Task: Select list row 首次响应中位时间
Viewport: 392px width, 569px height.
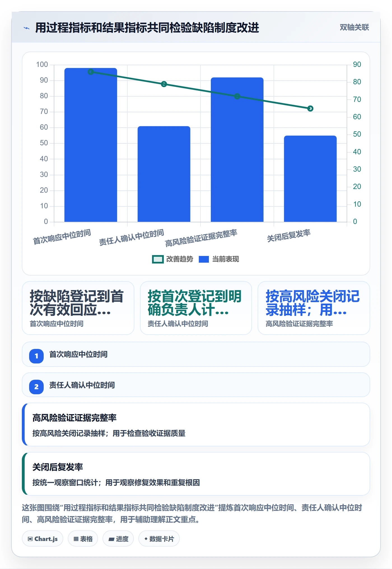Action: (196, 354)
